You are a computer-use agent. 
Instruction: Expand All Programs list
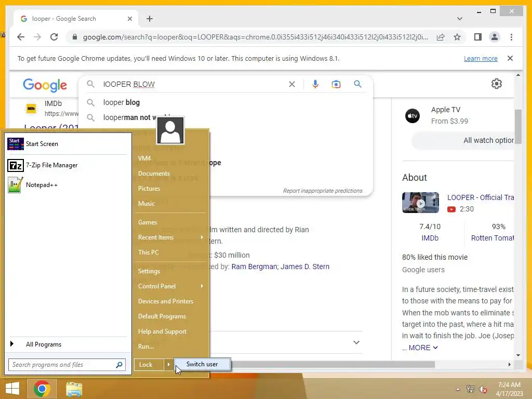point(67,344)
